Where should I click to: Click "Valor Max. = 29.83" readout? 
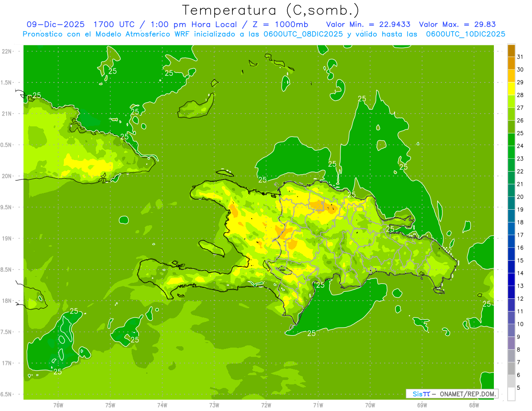pyautogui.click(x=457, y=24)
